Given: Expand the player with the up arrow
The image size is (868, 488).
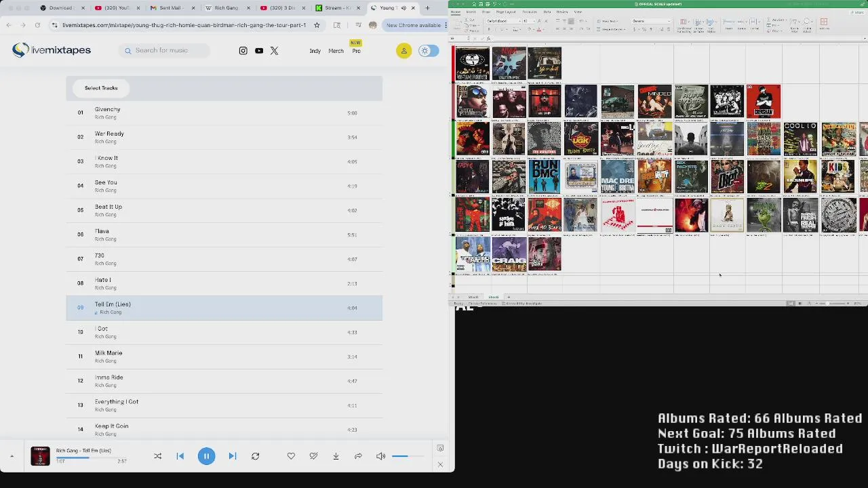Looking at the screenshot, I should point(12,456).
